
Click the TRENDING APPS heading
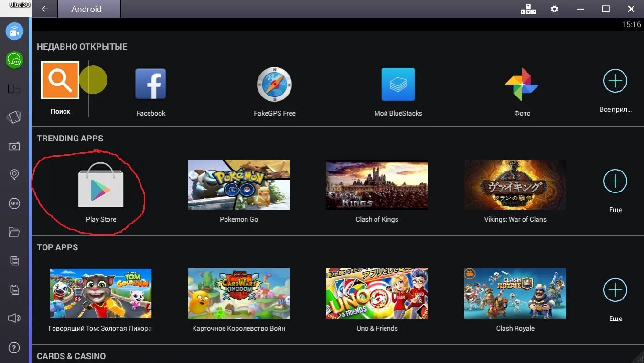click(x=70, y=139)
